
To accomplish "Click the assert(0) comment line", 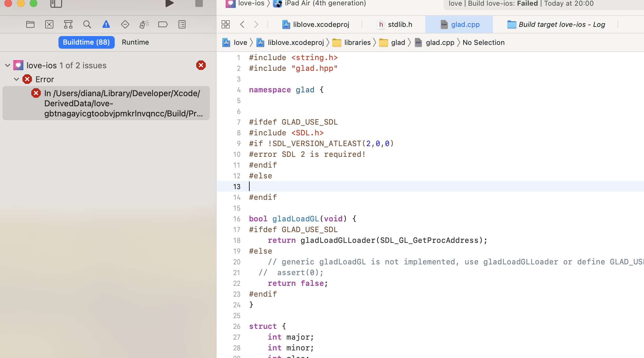I will [291, 273].
